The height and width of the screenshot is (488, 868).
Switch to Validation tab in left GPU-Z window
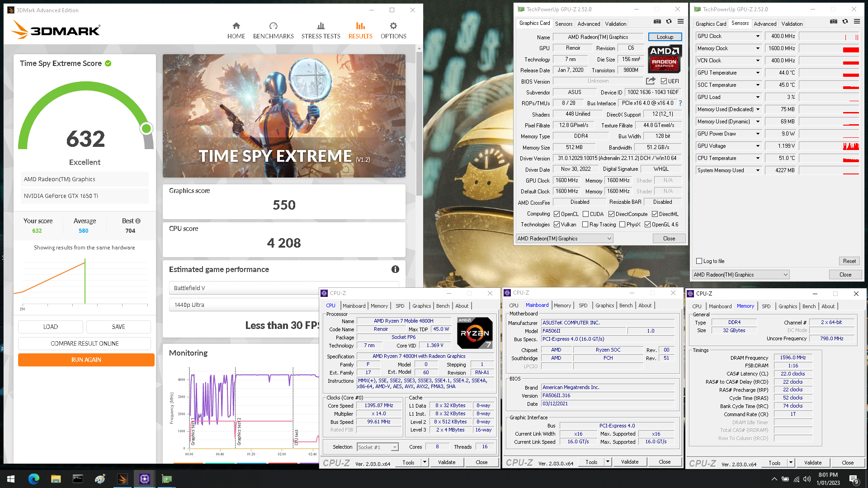point(616,24)
